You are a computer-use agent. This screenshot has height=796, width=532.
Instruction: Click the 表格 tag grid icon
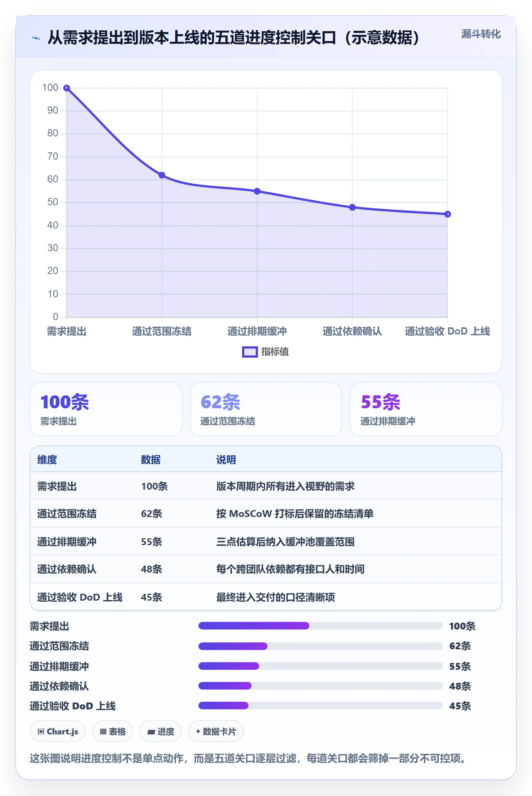tap(103, 732)
